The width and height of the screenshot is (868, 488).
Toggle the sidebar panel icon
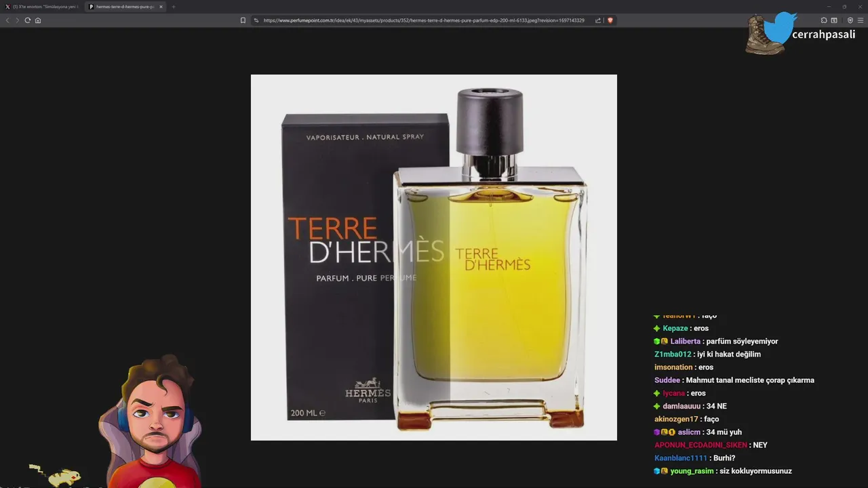834,20
